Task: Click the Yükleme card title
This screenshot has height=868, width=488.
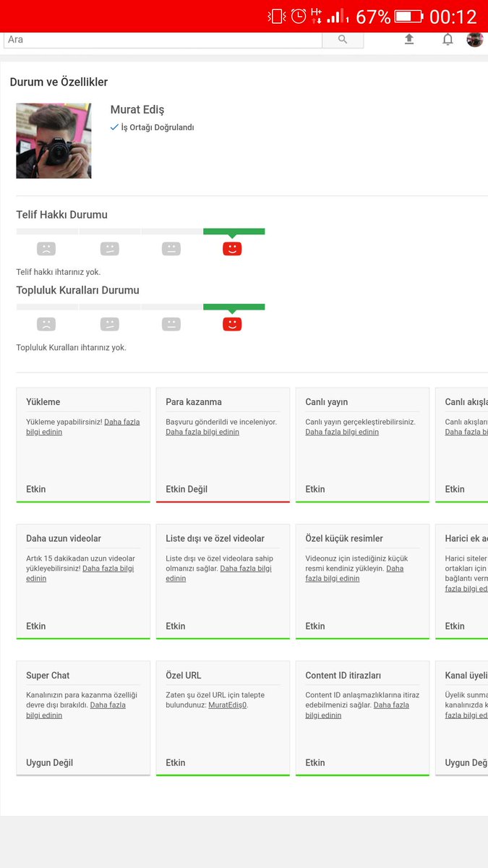Action: 43,402
